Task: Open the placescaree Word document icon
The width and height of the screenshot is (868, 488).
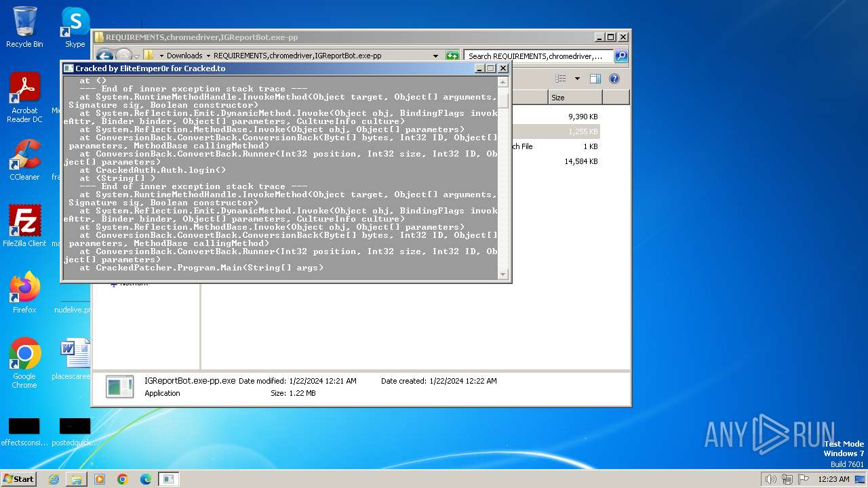Action: (75, 359)
